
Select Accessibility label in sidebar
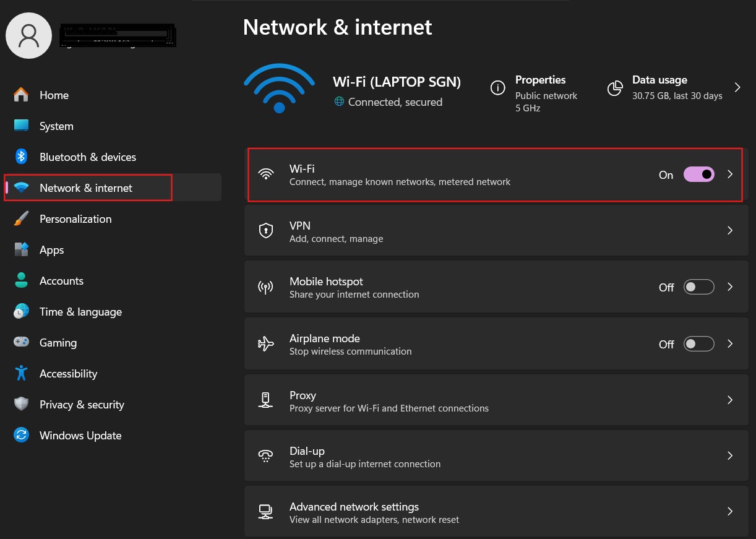68,374
